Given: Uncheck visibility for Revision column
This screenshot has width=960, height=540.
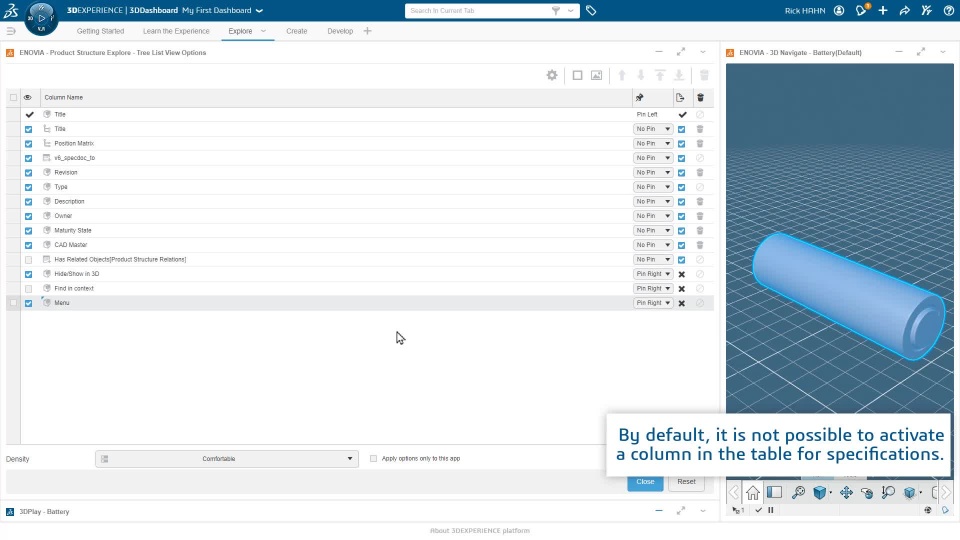Looking at the screenshot, I should pyautogui.click(x=28, y=173).
